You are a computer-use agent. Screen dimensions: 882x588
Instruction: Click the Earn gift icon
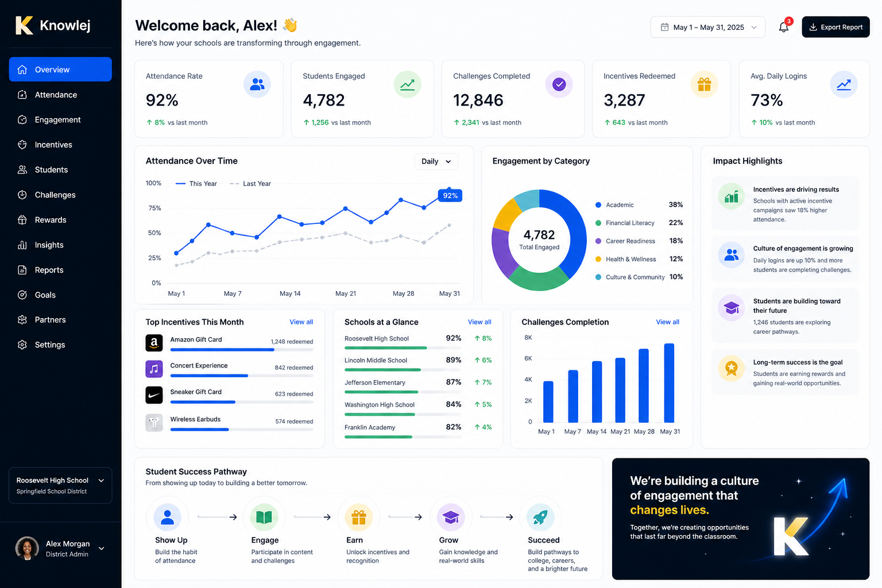pos(359,517)
